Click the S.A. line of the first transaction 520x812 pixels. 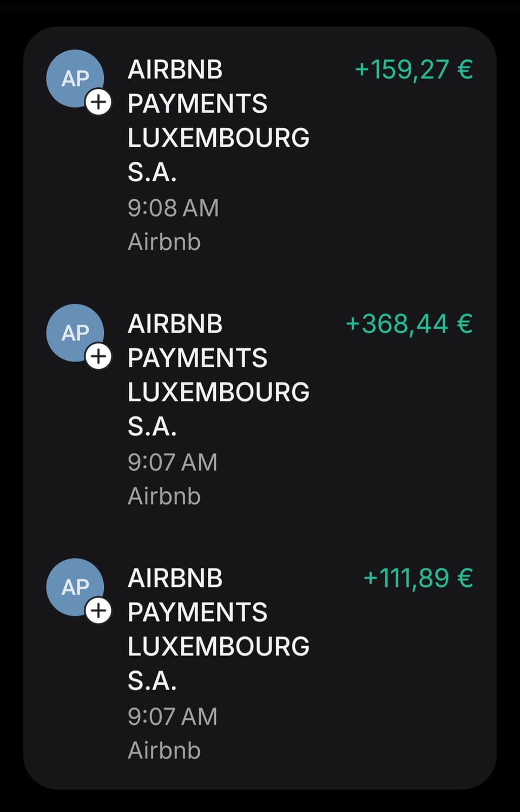[152, 172]
